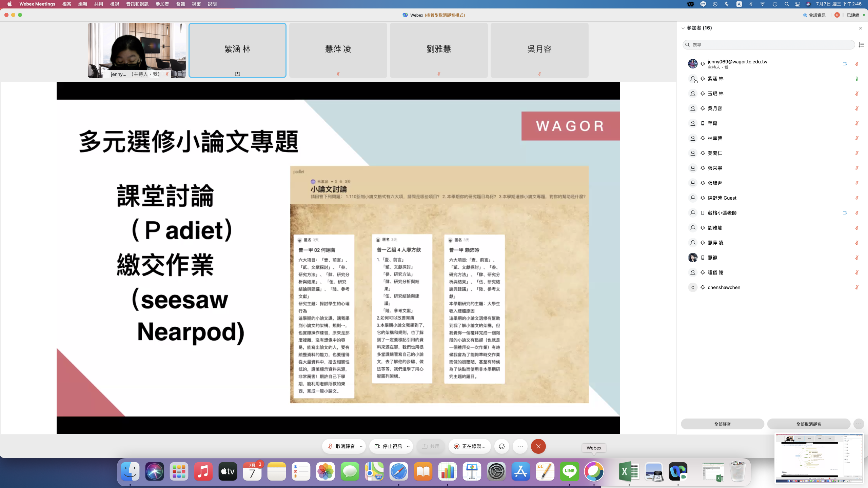The height and width of the screenshot is (488, 868).
Task: Click the sort participants list icon
Action: tap(861, 45)
